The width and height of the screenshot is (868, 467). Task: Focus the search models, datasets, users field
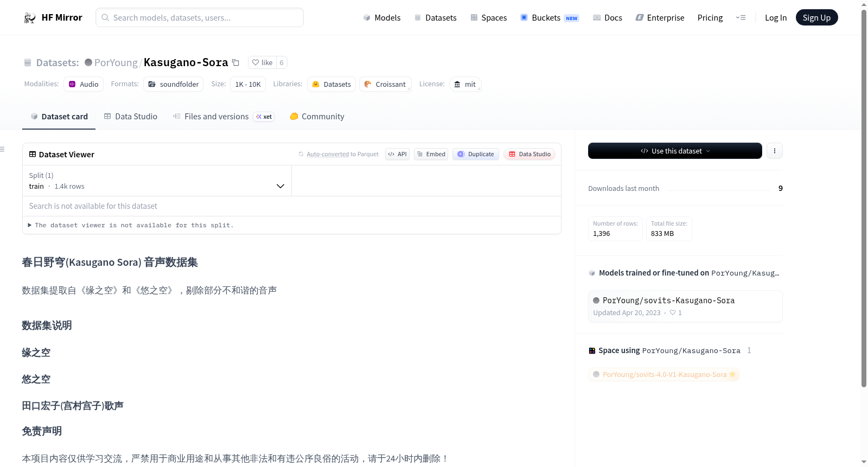coord(200,17)
